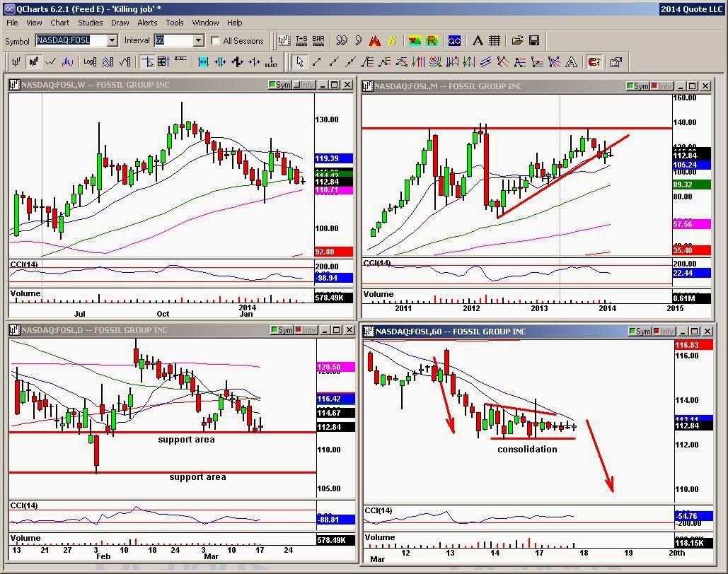The width and height of the screenshot is (728, 574).
Task: Click the 89.32 green price label
Action: click(691, 184)
